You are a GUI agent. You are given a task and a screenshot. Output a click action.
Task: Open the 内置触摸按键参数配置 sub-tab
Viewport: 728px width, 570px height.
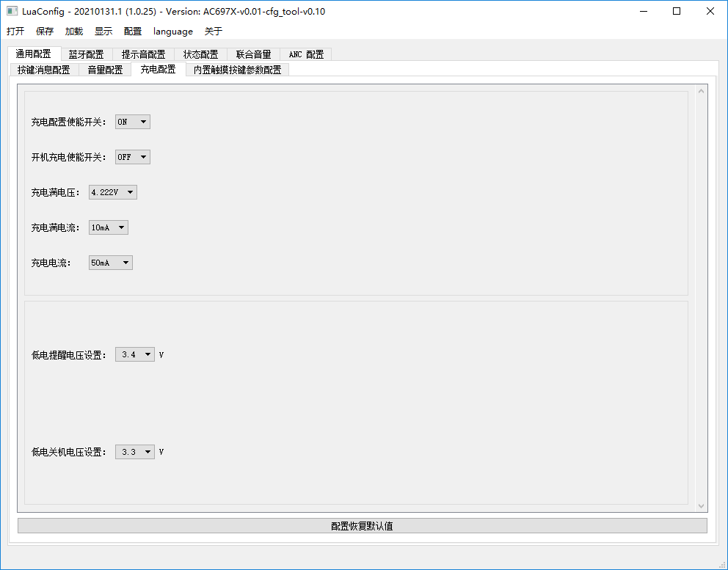coord(237,70)
